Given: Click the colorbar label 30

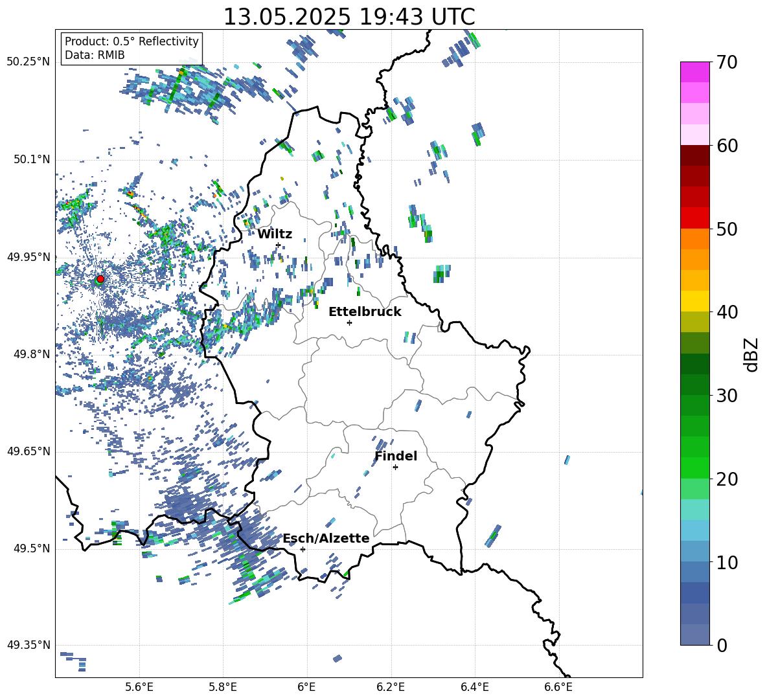Looking at the screenshot, I should [727, 396].
